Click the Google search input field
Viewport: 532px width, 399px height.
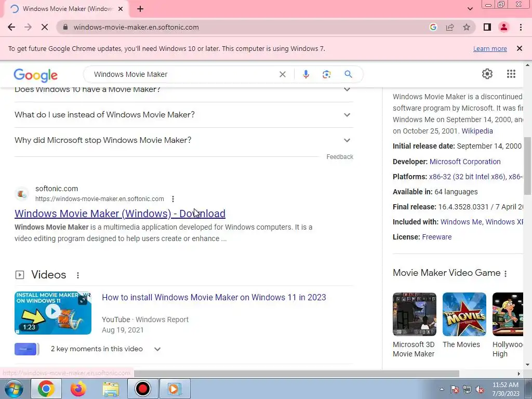click(x=183, y=74)
